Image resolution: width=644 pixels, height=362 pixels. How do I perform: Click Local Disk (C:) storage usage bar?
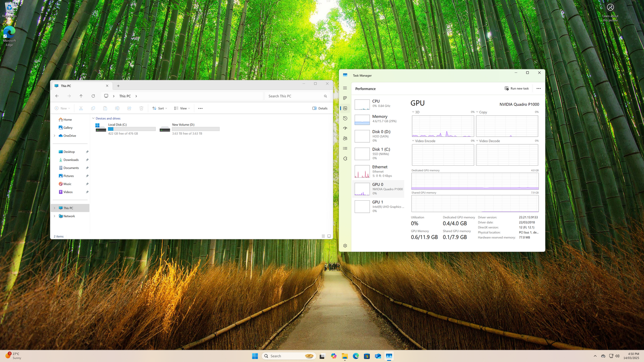132,129
